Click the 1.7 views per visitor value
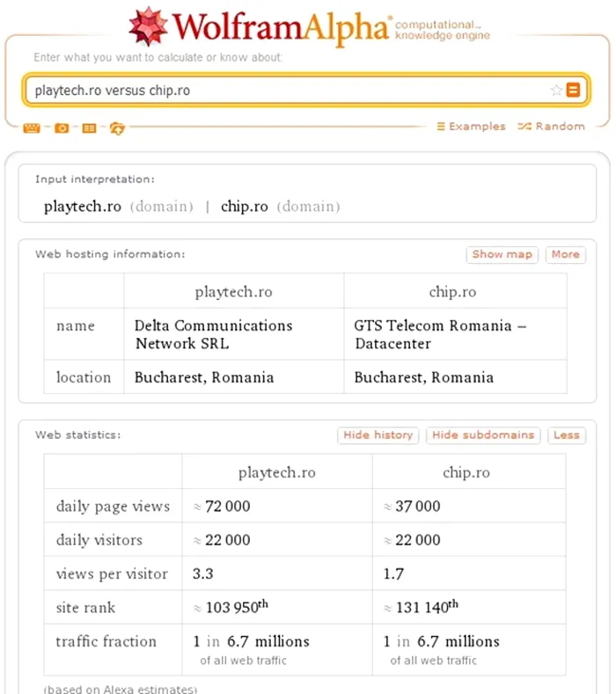The height and width of the screenshot is (694, 616). (393, 573)
